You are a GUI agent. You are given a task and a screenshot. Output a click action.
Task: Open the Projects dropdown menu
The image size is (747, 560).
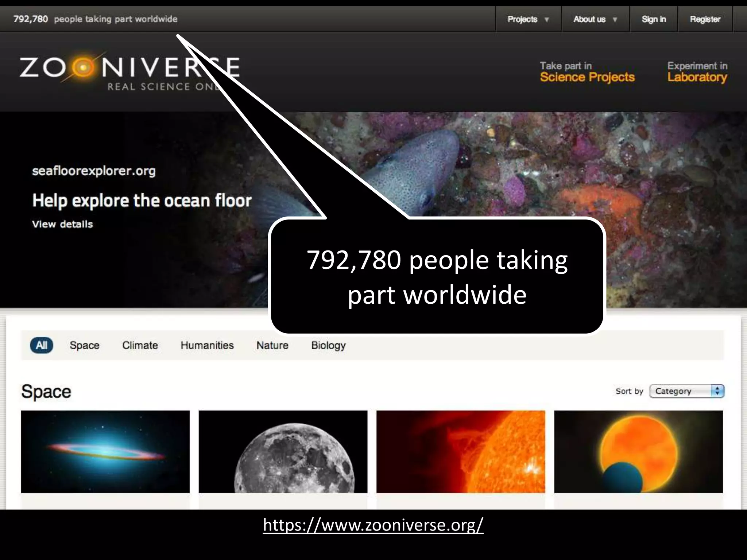click(527, 19)
